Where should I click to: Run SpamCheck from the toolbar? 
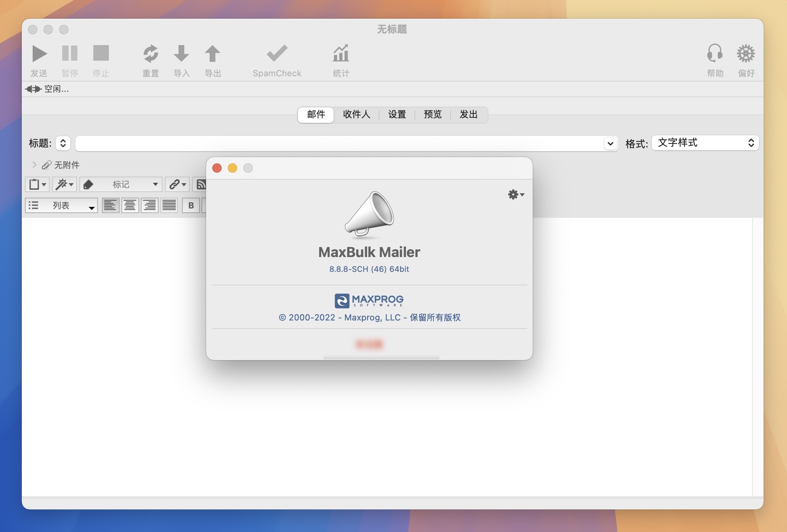276,54
